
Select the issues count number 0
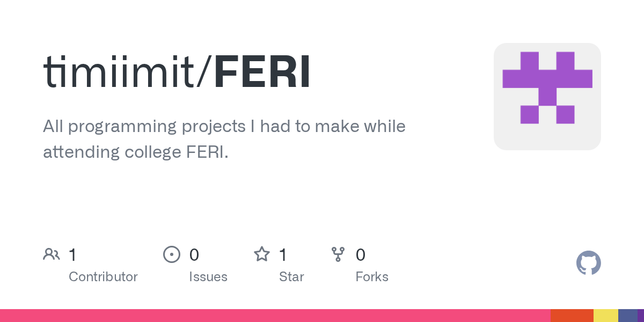[194, 255]
